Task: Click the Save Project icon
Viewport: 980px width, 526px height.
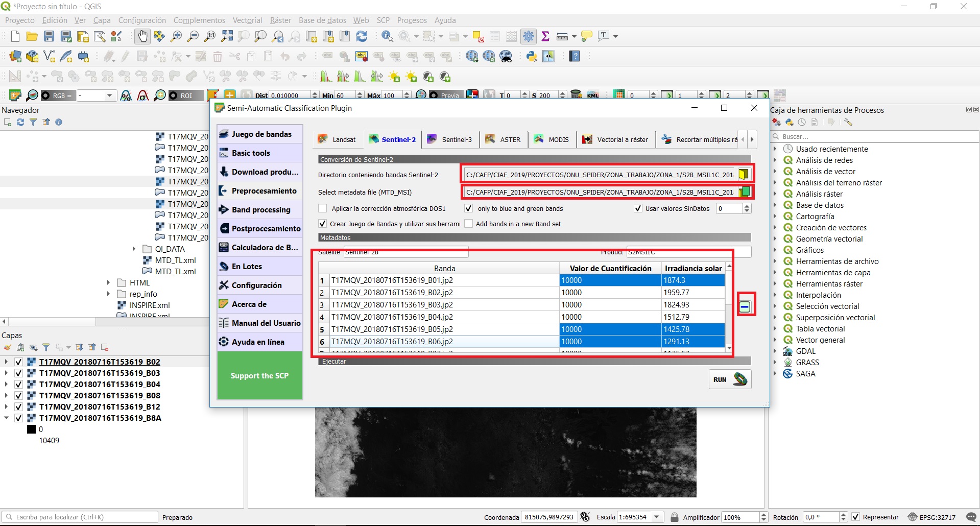Action: 49,36
